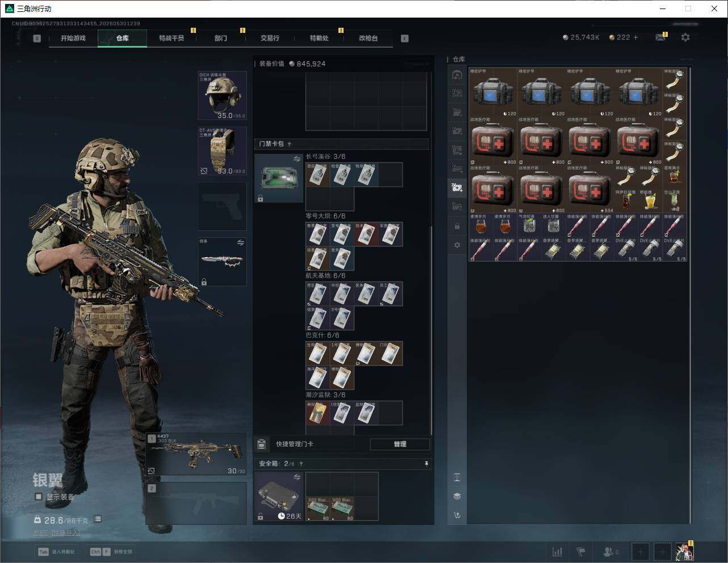Click the equipment panel scrollbar
Image resolution: width=728 pixels, height=563 pixels.
(x=432, y=329)
